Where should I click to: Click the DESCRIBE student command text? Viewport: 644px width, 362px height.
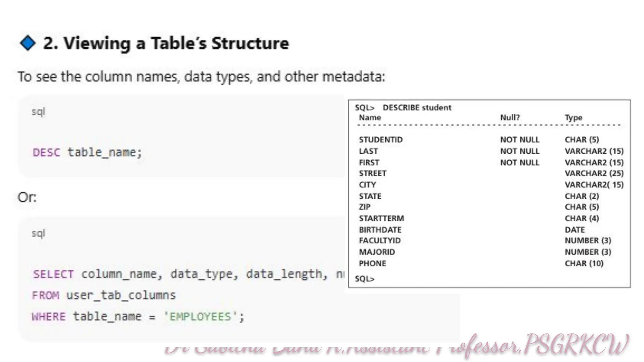417,107
